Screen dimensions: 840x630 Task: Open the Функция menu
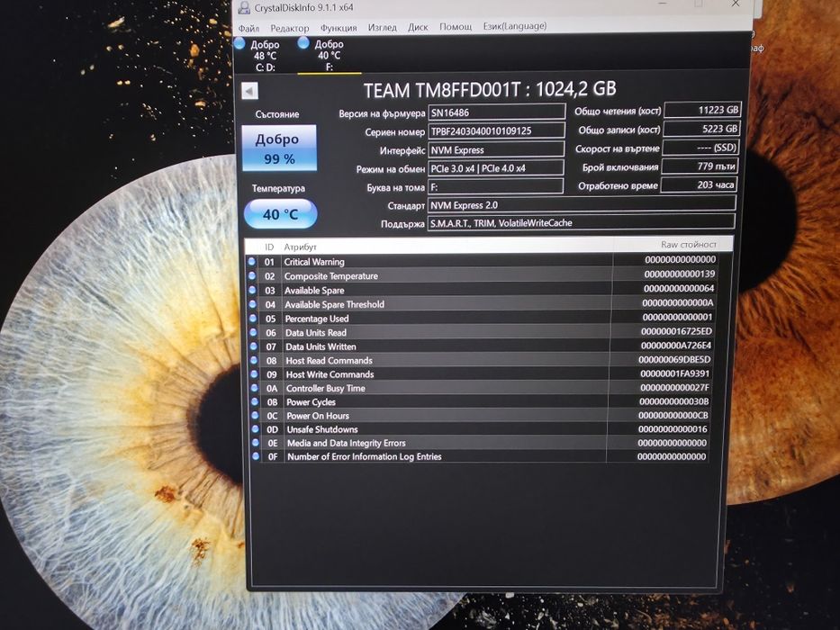338,27
